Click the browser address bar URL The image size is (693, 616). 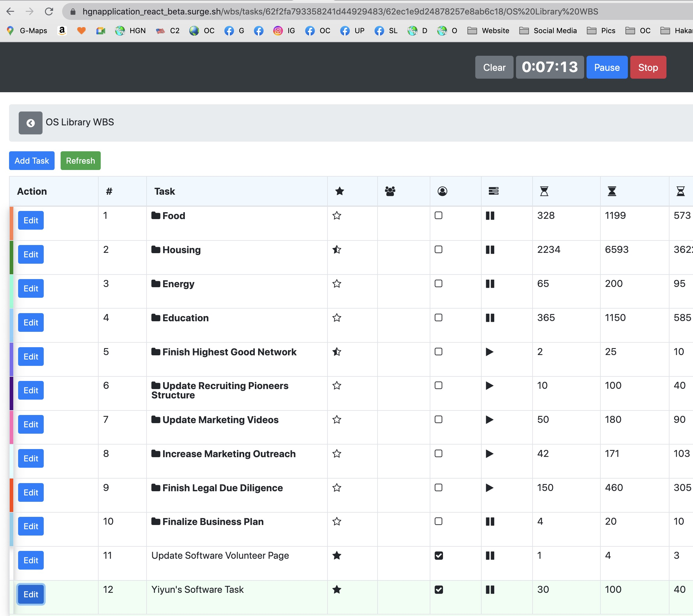pyautogui.click(x=339, y=11)
